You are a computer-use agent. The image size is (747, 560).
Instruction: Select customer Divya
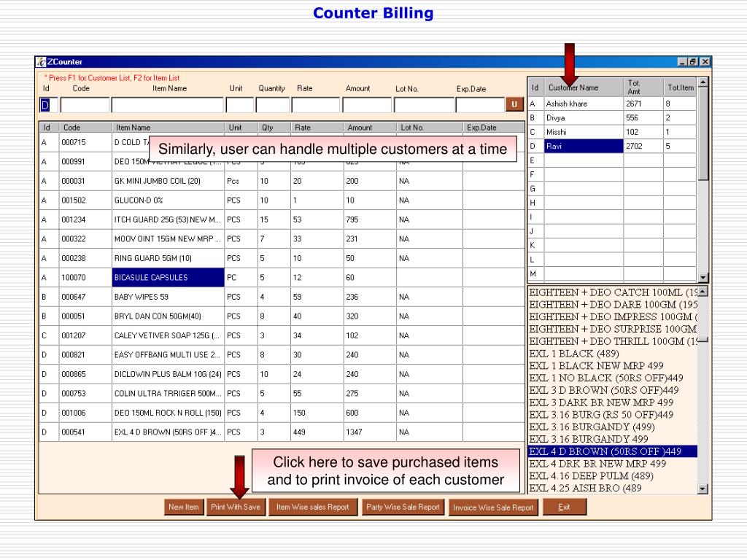(612, 117)
